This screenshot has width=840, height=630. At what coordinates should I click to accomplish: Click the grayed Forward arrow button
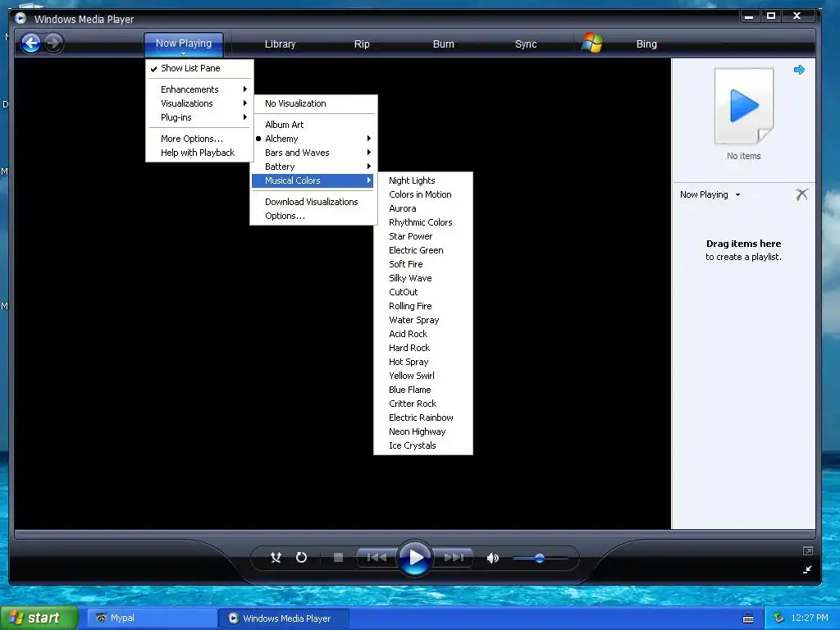coord(53,43)
